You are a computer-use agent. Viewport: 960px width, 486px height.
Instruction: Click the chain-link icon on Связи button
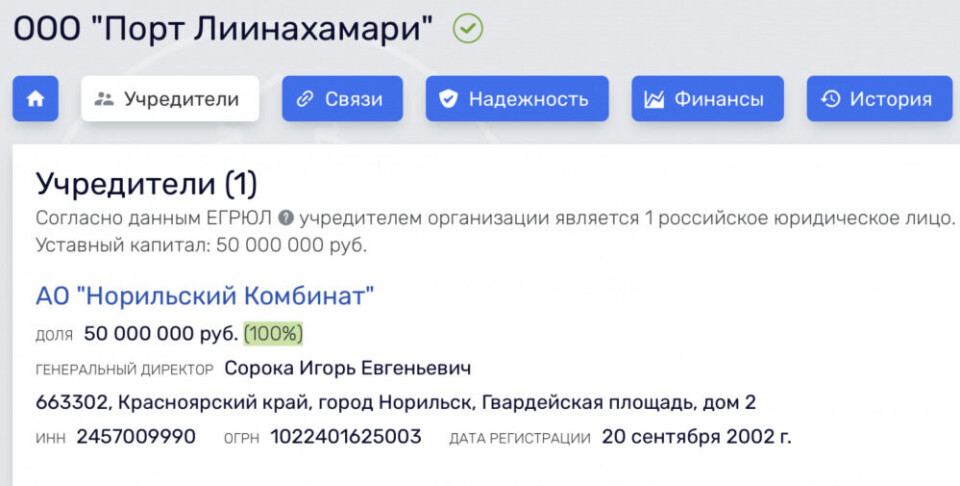(x=305, y=99)
